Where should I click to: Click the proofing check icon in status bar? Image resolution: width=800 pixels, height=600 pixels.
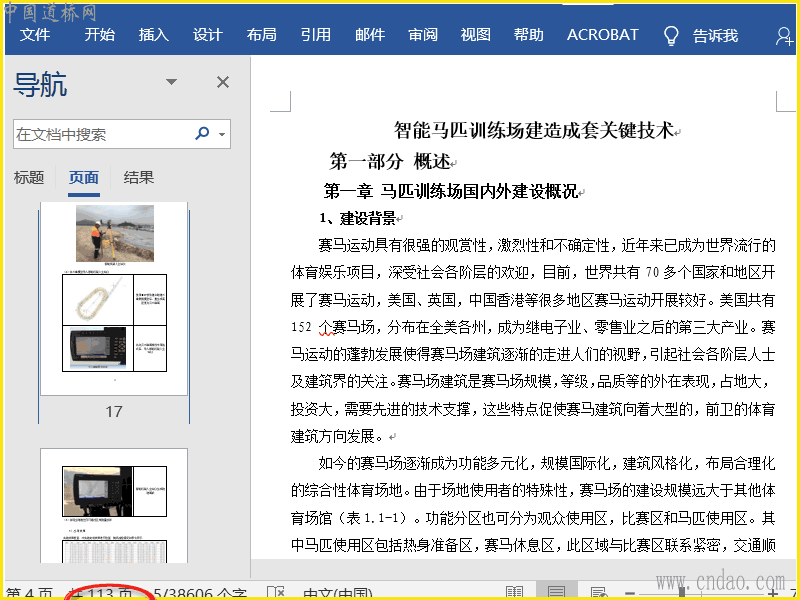(276, 593)
